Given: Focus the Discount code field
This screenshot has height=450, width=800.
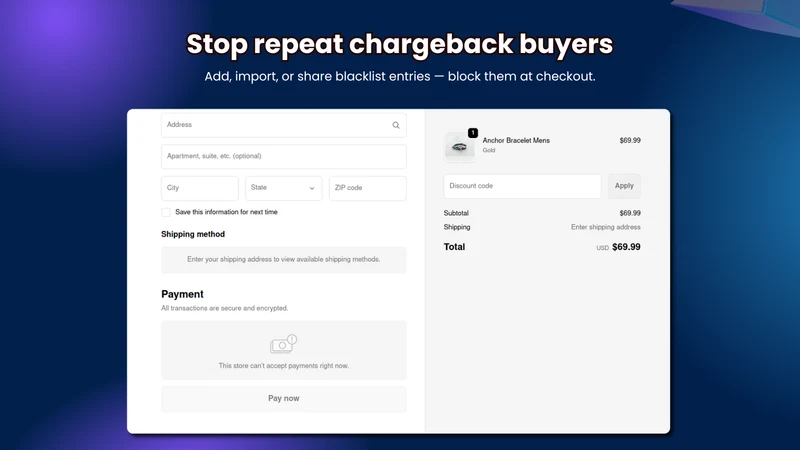Looking at the screenshot, I should [x=522, y=186].
